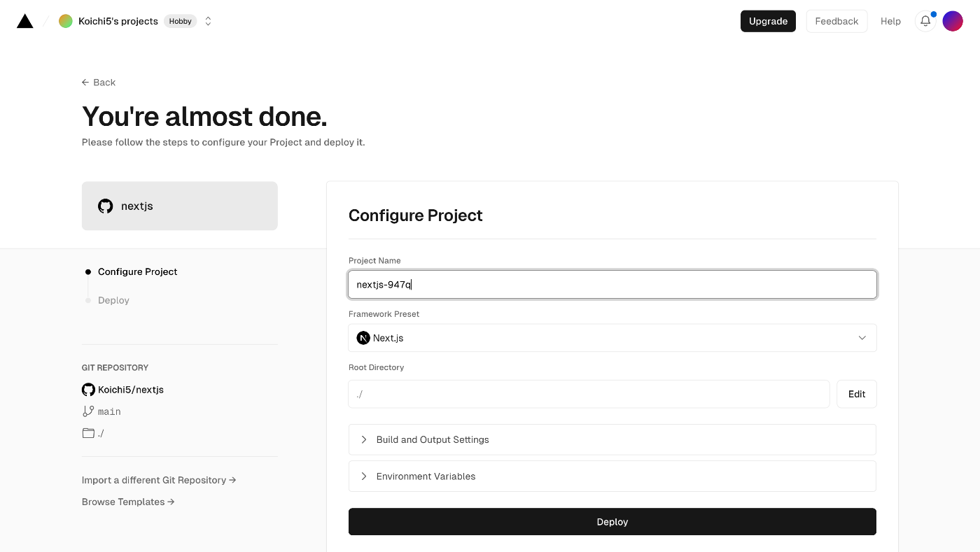Click the black Deploy button
This screenshot has height=552, width=980.
(612, 522)
